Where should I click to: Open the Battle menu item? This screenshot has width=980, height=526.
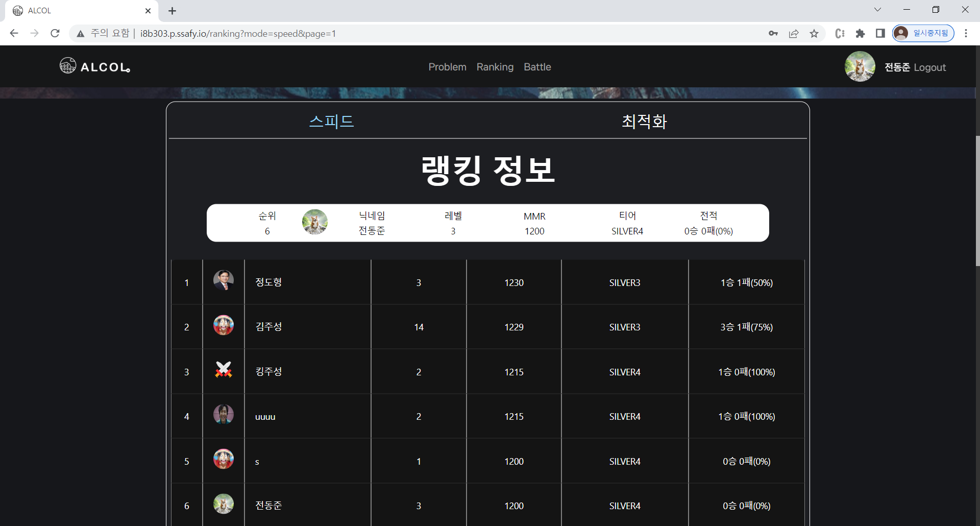537,67
